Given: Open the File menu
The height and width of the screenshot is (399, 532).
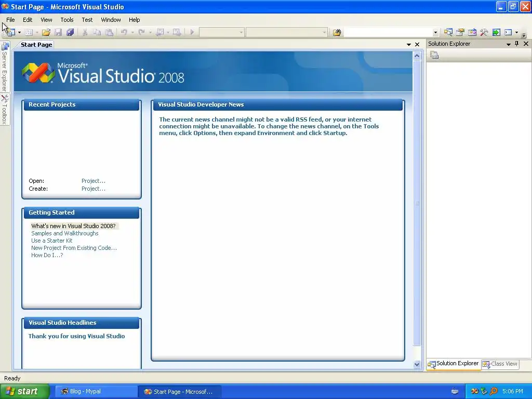Looking at the screenshot, I should (10, 20).
